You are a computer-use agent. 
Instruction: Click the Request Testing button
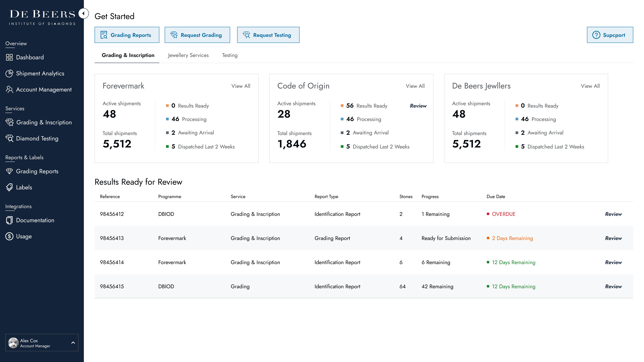click(x=268, y=35)
